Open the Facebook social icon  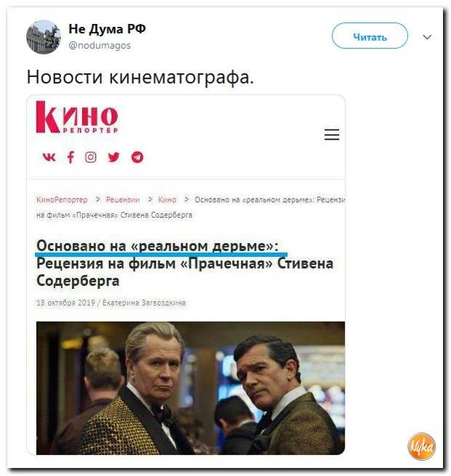point(71,157)
